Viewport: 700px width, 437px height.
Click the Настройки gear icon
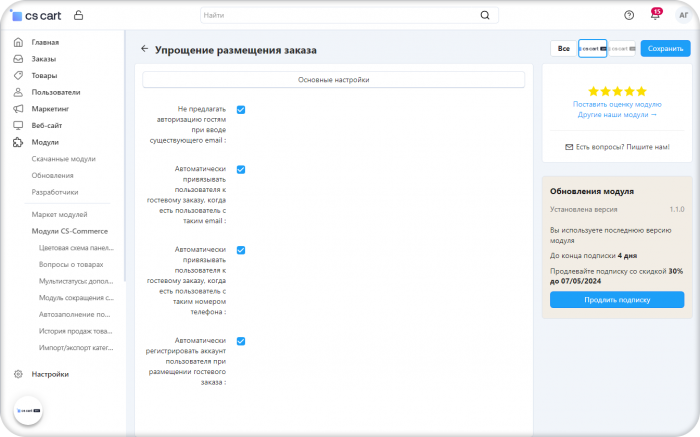pyautogui.click(x=18, y=374)
